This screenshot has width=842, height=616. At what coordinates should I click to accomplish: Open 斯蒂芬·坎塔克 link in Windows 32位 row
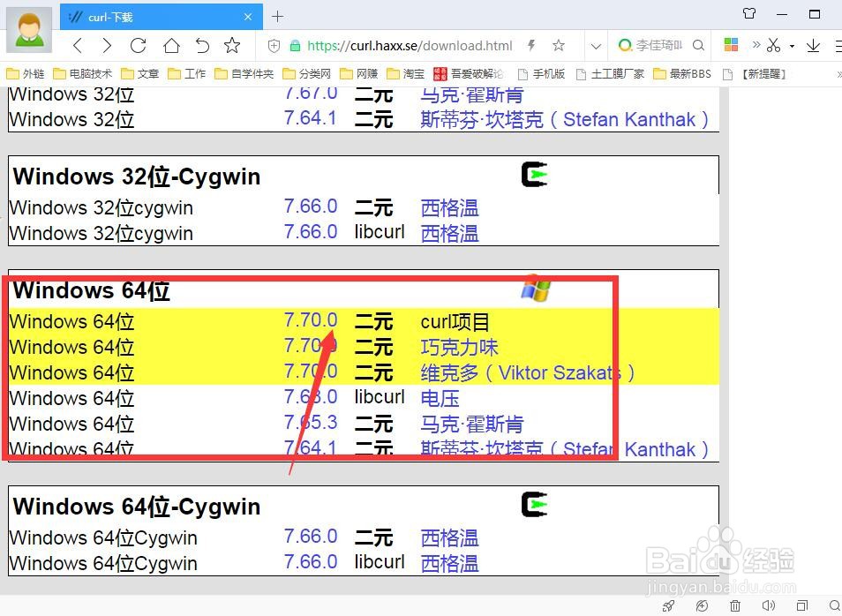(x=564, y=119)
